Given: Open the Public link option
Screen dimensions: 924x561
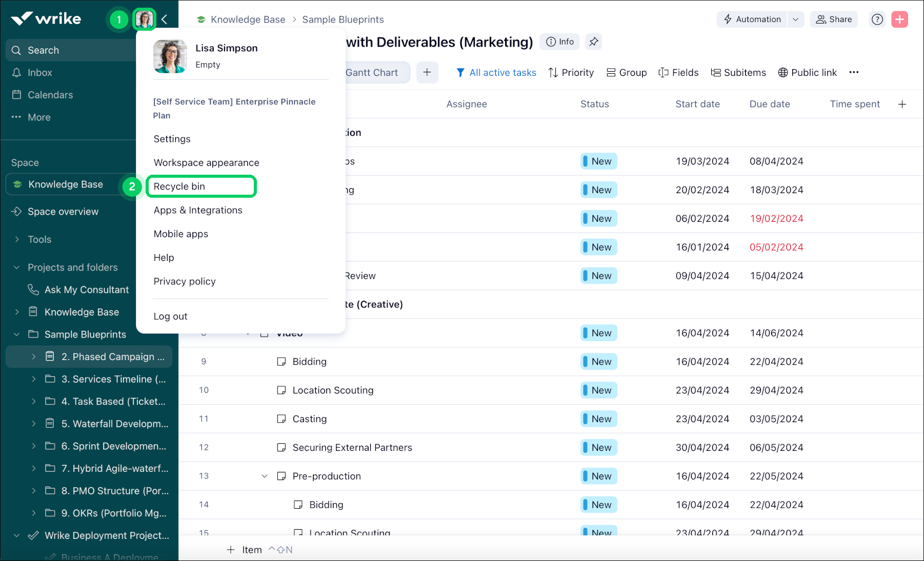Looking at the screenshot, I should 807,72.
